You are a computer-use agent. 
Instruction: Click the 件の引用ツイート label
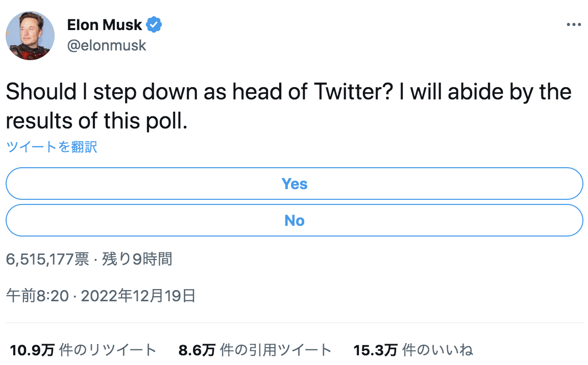coord(276,350)
